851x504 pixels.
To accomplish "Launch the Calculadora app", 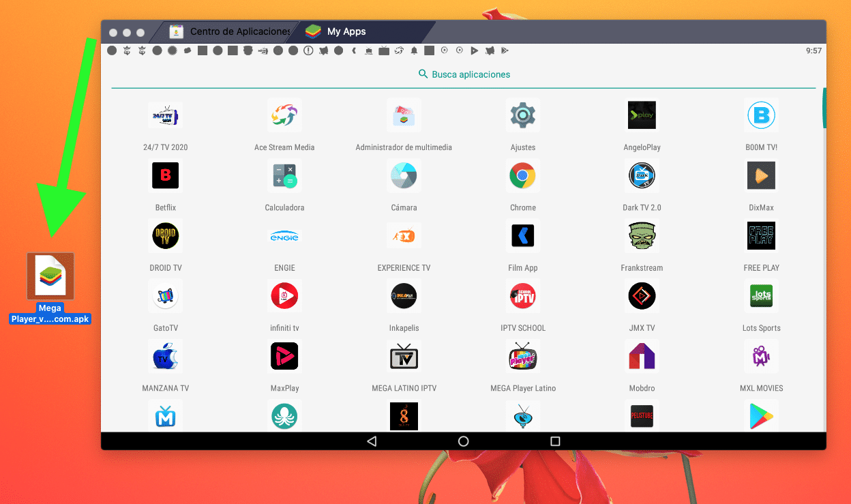I will [x=284, y=175].
